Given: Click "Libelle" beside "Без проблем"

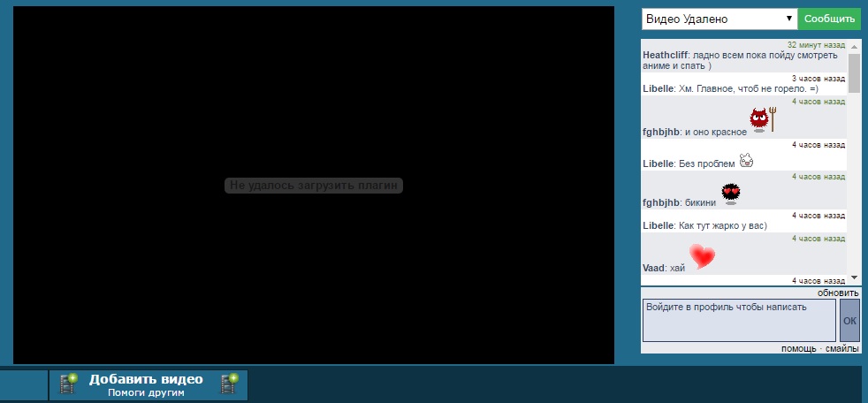Looking at the screenshot, I should [x=659, y=163].
